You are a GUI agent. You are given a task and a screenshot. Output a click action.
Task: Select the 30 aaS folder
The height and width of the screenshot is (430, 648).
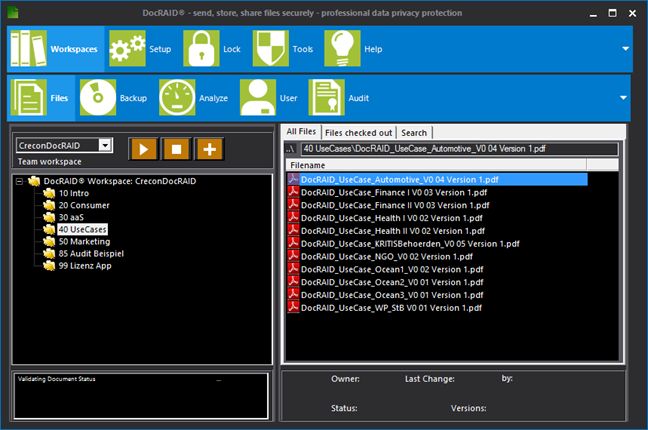71,217
